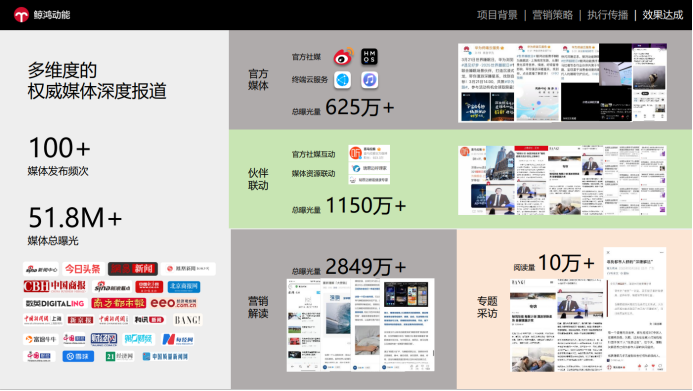This screenshot has width=693, height=391.
Task: Open the tall article screenshot beside 10万+
Action: pos(636,309)
